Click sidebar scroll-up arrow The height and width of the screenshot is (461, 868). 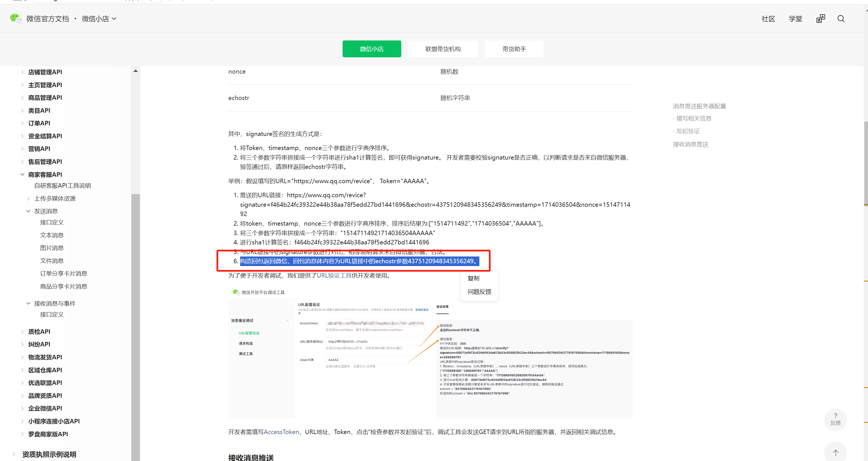coord(135,71)
